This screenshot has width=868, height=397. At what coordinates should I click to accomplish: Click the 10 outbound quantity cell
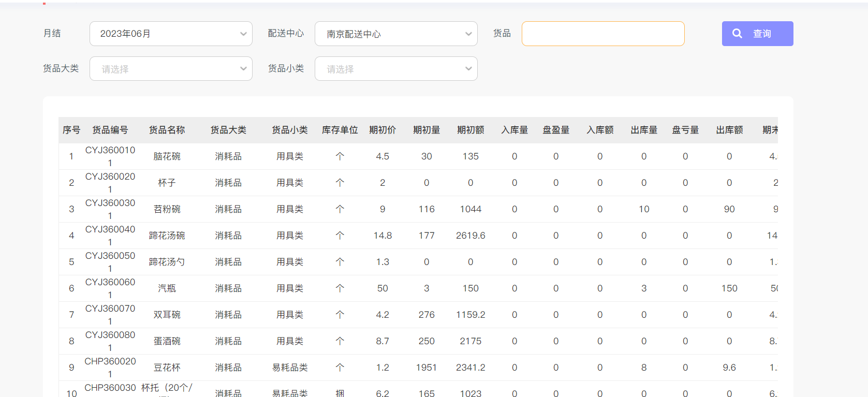coord(644,209)
